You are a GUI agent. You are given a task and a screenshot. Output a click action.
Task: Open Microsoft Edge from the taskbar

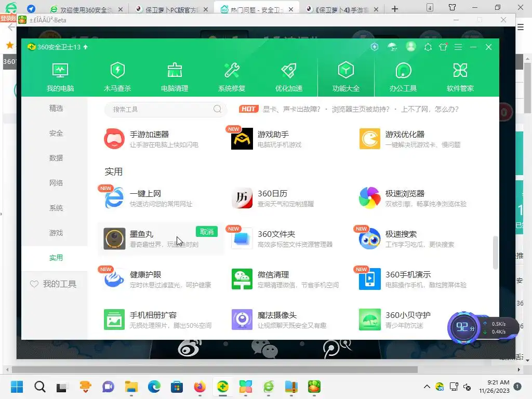(x=154, y=387)
